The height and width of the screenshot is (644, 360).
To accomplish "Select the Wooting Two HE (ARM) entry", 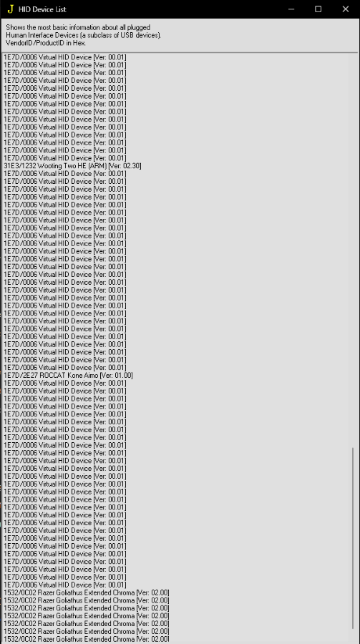I will (x=73, y=166).
